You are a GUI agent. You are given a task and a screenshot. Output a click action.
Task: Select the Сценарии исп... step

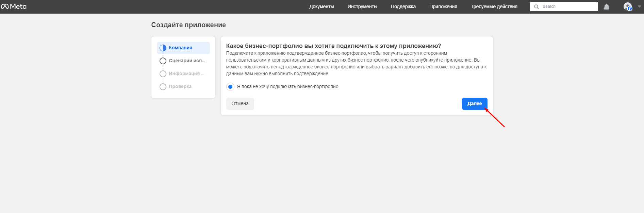pyautogui.click(x=183, y=61)
